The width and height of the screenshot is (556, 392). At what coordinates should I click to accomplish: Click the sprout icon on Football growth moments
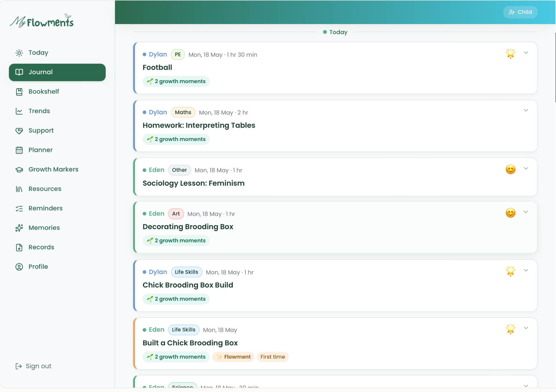150,81
